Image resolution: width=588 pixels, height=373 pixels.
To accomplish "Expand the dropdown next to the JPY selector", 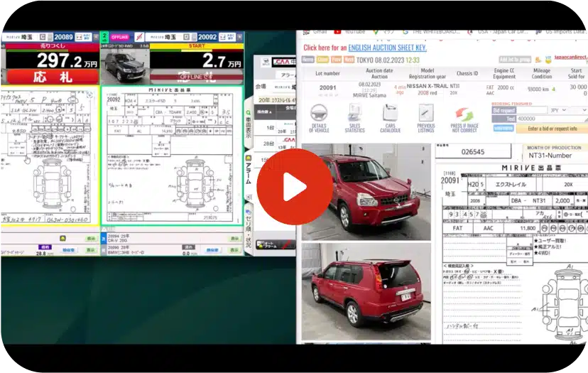I will [579, 111].
